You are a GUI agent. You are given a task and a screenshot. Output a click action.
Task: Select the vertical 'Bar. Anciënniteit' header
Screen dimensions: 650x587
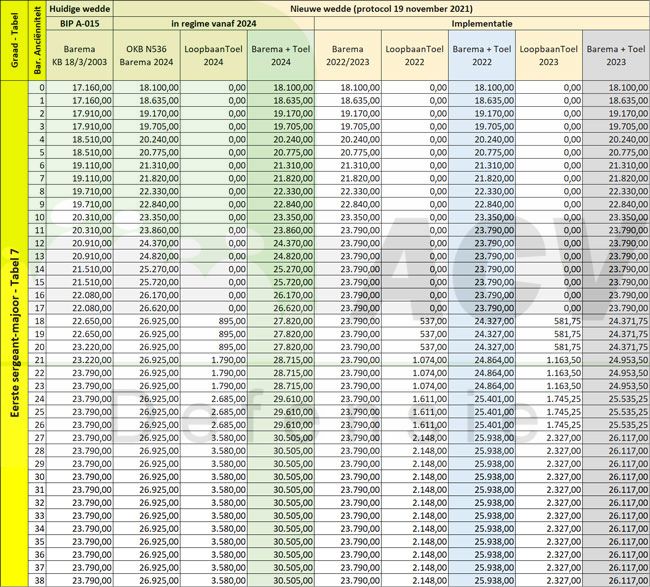coord(37,40)
